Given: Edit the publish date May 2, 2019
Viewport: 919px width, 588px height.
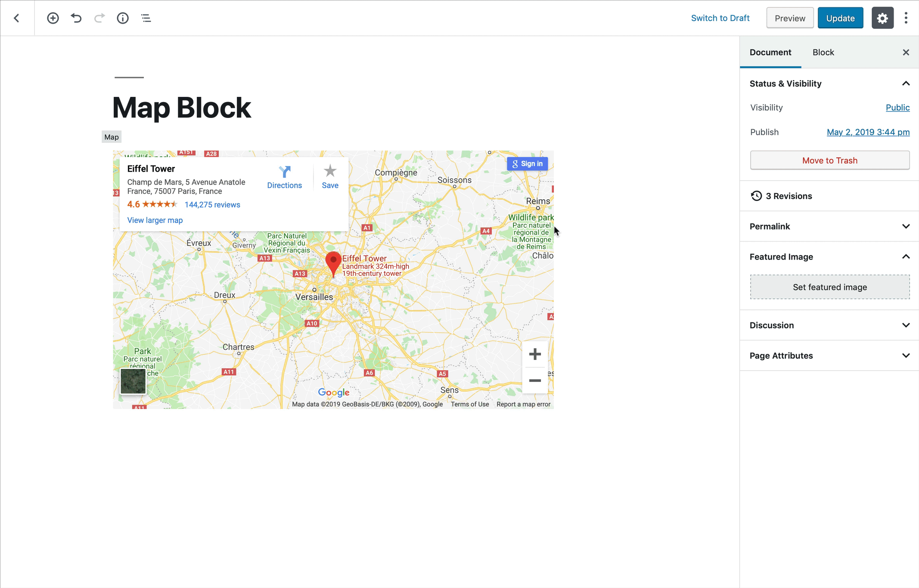Looking at the screenshot, I should 868,132.
